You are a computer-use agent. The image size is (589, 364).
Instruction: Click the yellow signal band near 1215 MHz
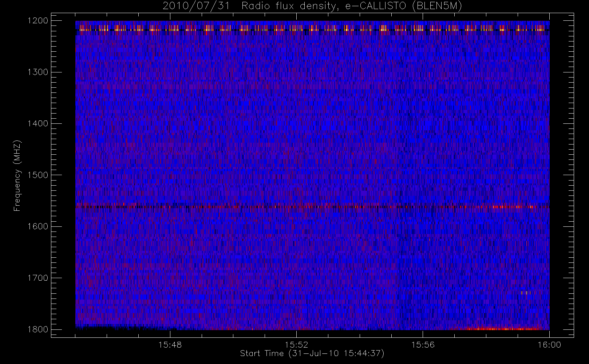click(x=312, y=28)
